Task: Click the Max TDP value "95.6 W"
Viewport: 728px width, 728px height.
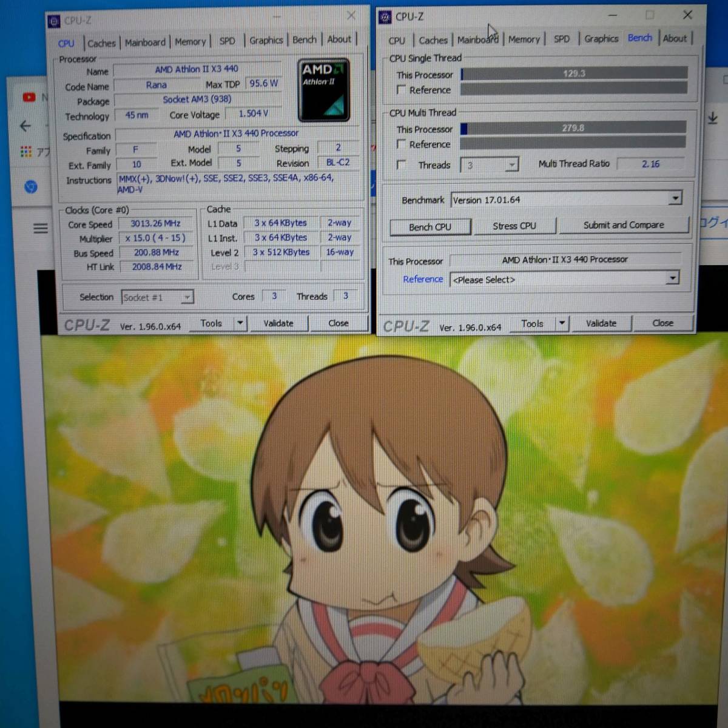Action: [x=264, y=83]
